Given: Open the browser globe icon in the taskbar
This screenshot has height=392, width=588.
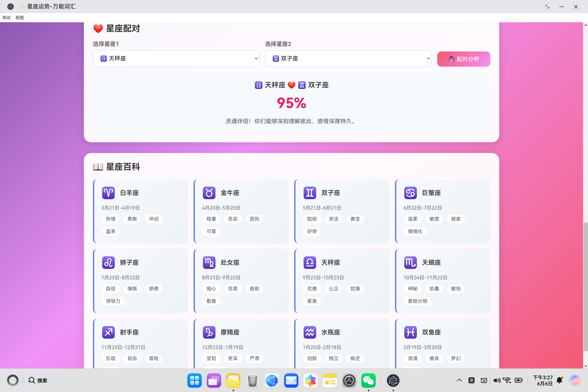Looking at the screenshot, I should pyautogui.click(x=272, y=381).
